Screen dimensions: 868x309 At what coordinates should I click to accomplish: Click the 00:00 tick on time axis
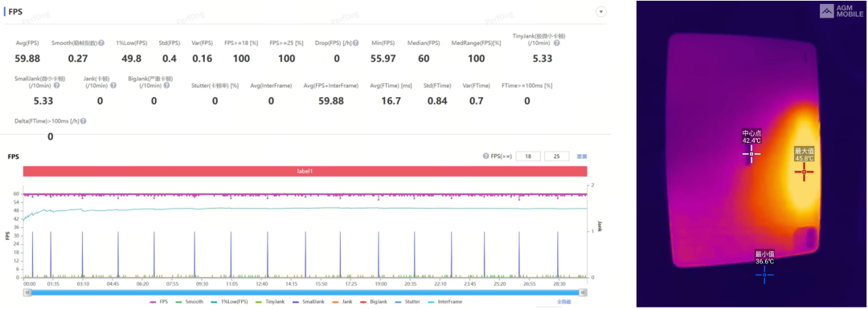[x=30, y=283]
